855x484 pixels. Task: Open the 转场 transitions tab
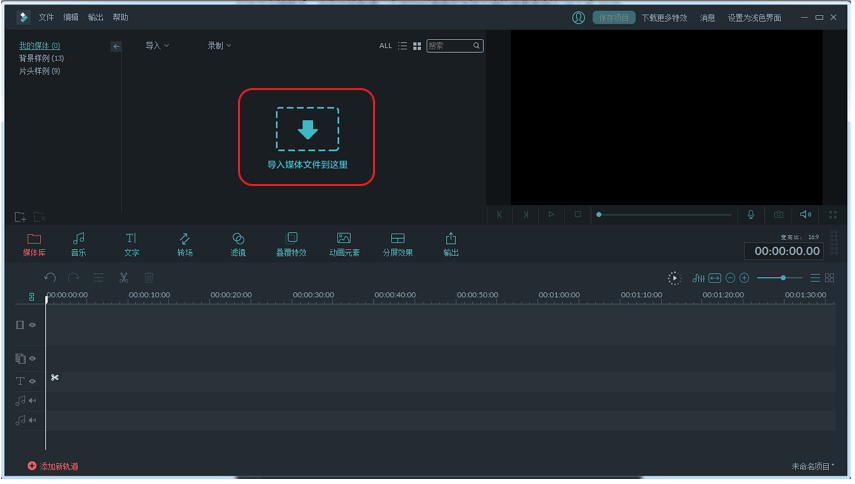pyautogui.click(x=185, y=245)
